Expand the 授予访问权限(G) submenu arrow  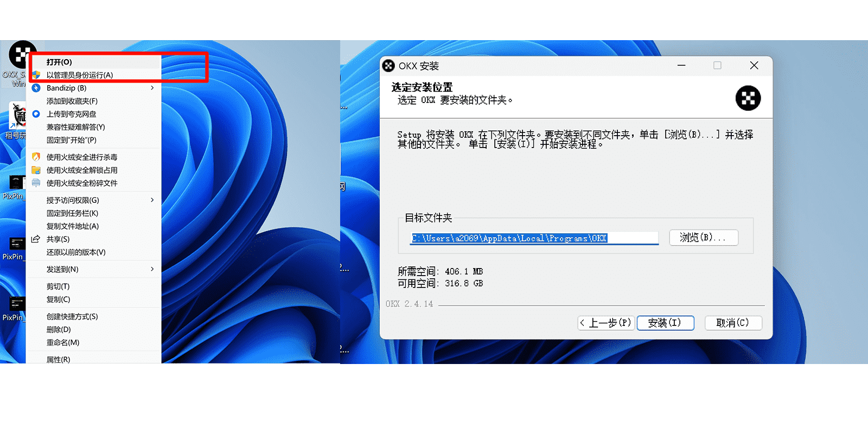tap(152, 200)
